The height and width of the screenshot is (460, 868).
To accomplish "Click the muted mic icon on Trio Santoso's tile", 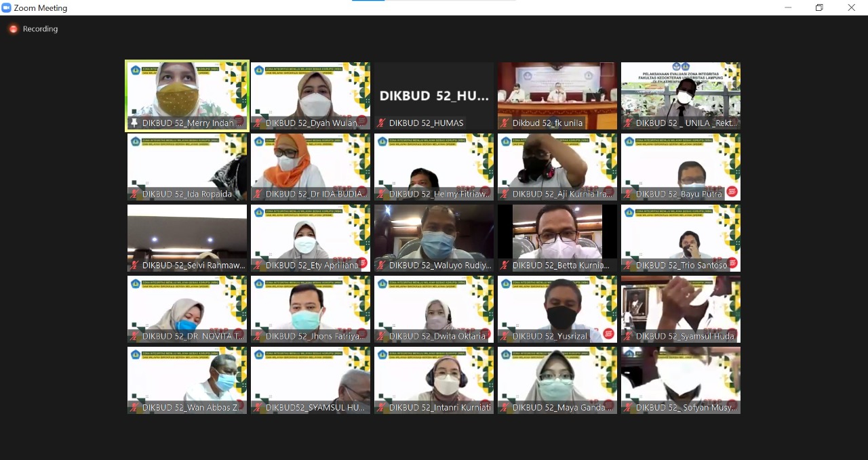I will [x=629, y=266].
